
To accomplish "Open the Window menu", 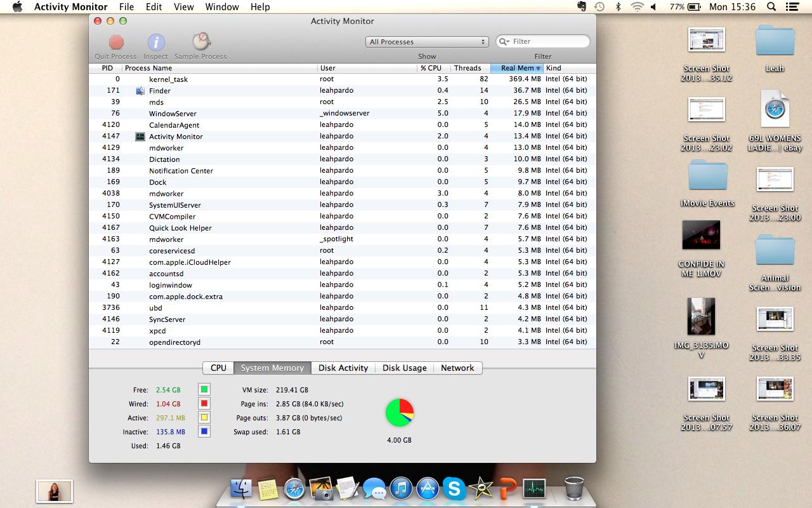I will click(x=222, y=7).
